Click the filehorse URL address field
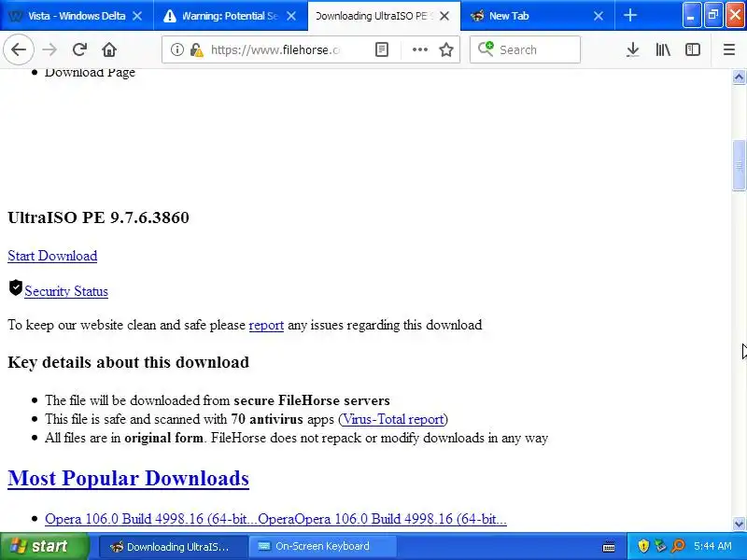This screenshot has height=560, width=747. pos(275,49)
